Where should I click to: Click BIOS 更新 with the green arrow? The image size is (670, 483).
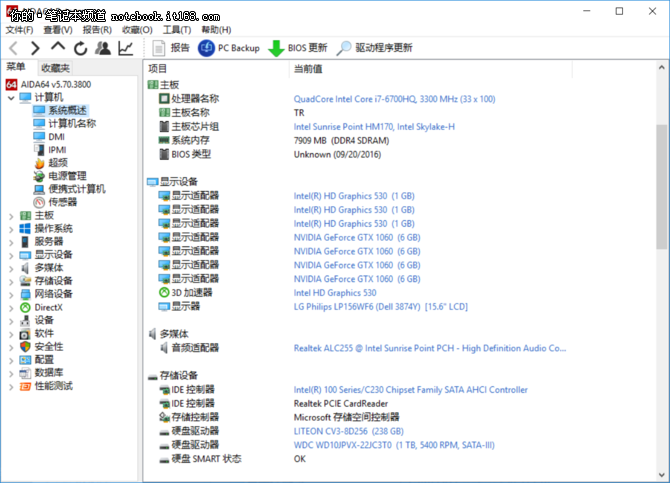pyautogui.click(x=297, y=48)
